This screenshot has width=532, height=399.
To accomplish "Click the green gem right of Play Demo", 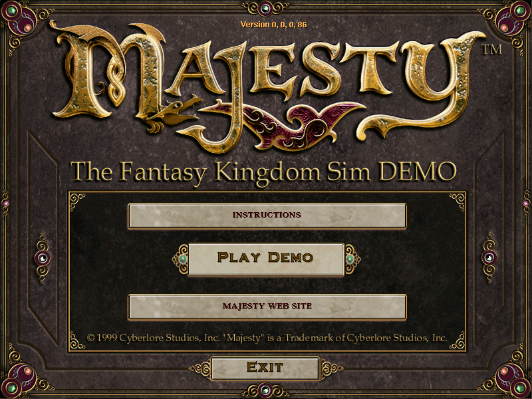I will tap(350, 259).
